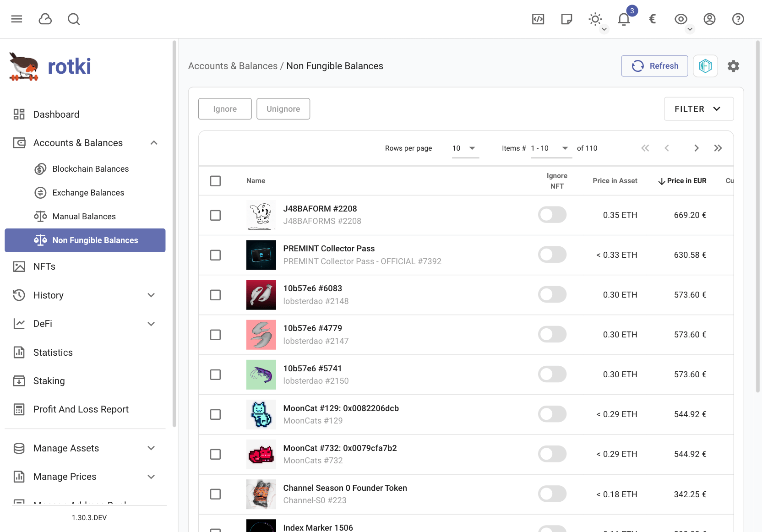
Task: Select the PREMINT Collector Pass row checkbox
Action: [215, 255]
